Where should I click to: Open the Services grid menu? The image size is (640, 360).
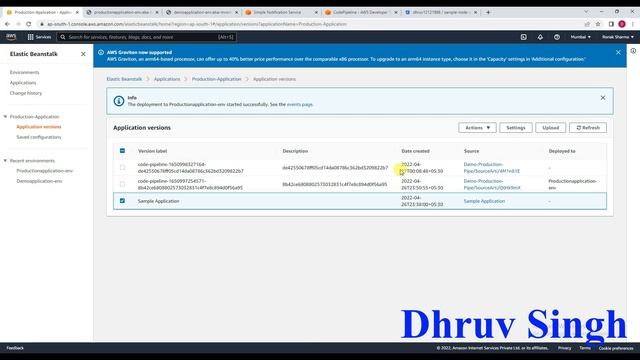pyautogui.click(x=39, y=37)
